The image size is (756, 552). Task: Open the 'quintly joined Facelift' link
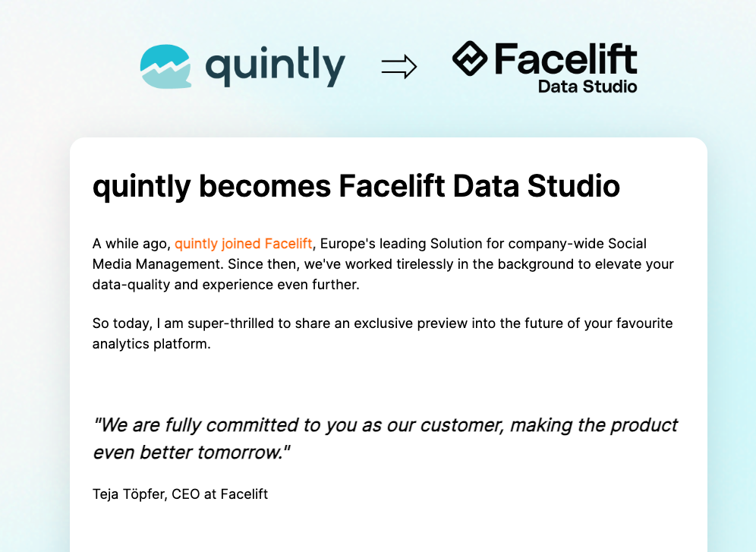pyautogui.click(x=244, y=244)
